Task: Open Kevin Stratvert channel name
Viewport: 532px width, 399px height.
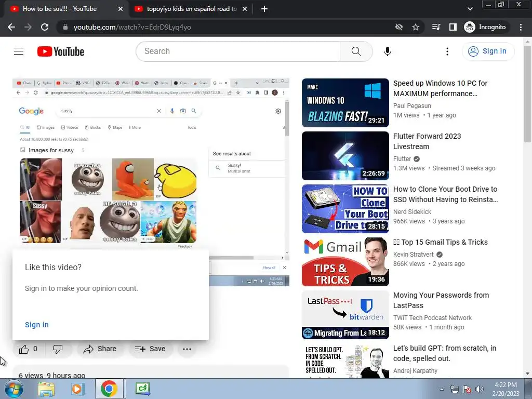Action: [413, 255]
